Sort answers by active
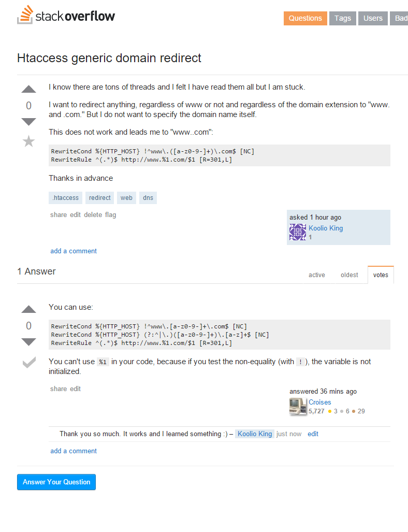408x532 pixels. (x=317, y=275)
